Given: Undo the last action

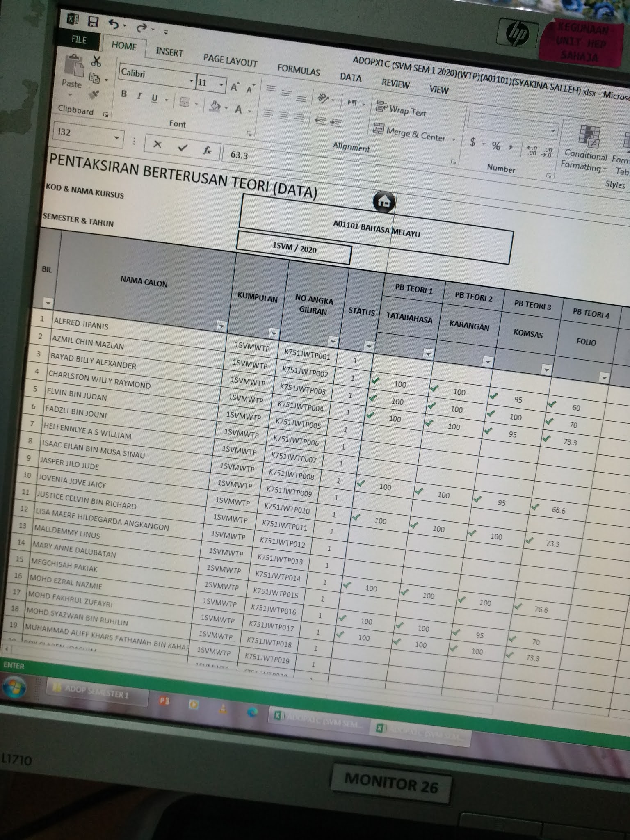Looking at the screenshot, I should [114, 25].
